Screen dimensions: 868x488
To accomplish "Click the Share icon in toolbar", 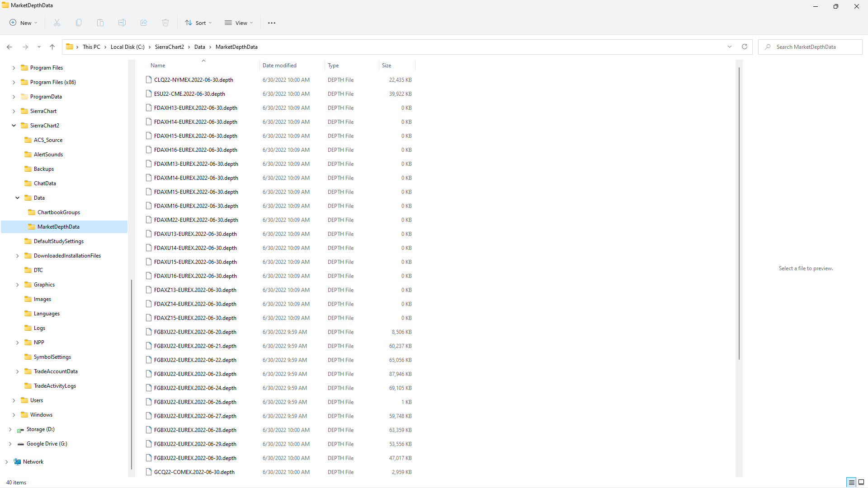I will tap(144, 23).
